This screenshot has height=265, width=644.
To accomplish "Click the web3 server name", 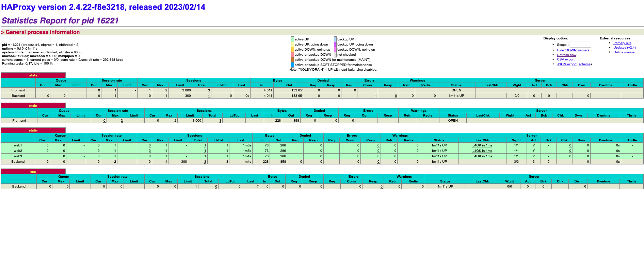I will coord(18,156).
